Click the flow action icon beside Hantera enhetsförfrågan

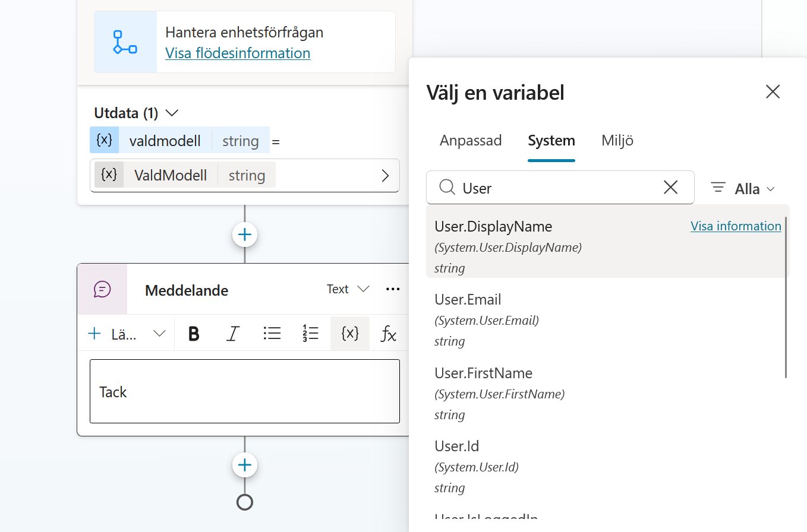coord(125,42)
